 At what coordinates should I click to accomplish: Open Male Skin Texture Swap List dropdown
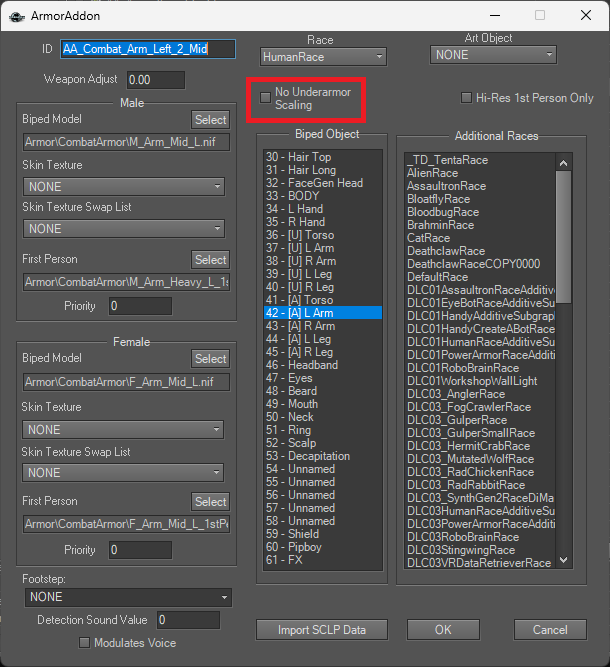(x=124, y=228)
